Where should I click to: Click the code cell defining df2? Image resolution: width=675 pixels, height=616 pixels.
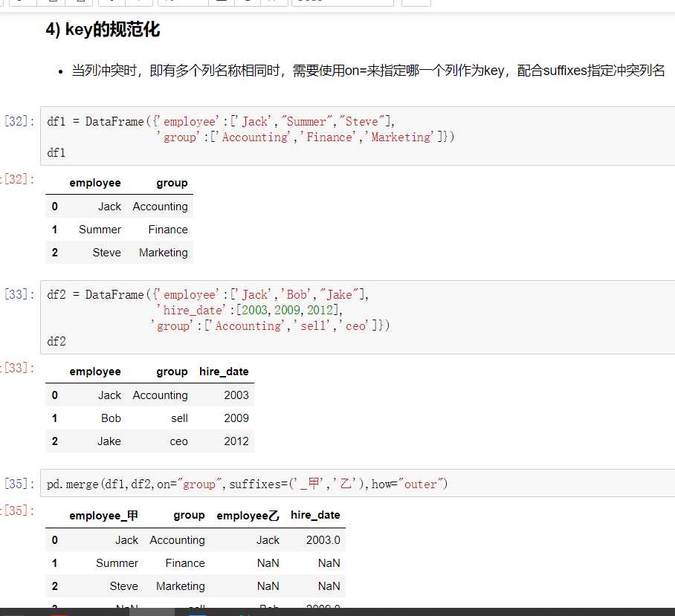(x=357, y=318)
